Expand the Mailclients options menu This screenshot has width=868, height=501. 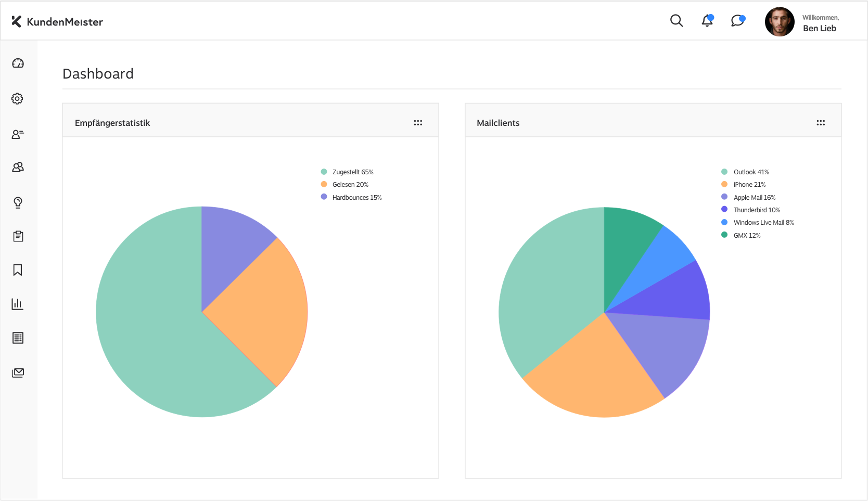(821, 123)
